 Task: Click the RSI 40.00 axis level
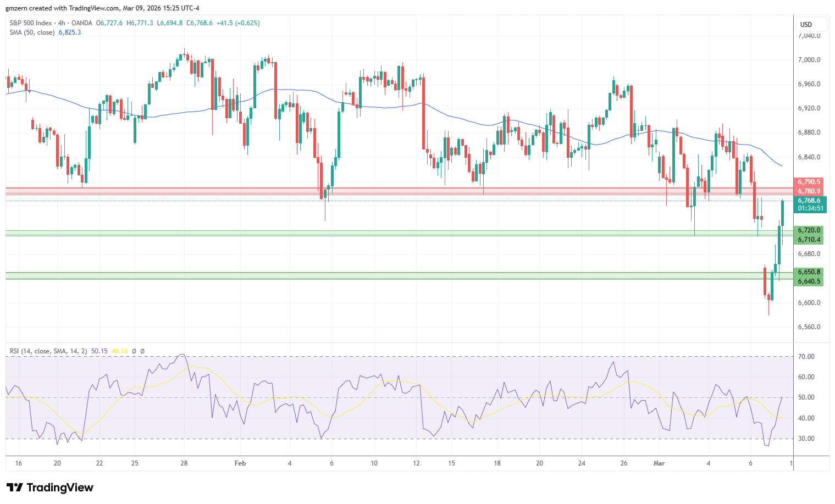click(806, 418)
